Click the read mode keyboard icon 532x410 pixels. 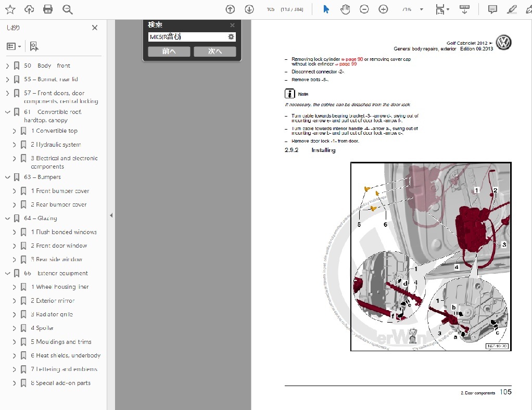pos(464,9)
